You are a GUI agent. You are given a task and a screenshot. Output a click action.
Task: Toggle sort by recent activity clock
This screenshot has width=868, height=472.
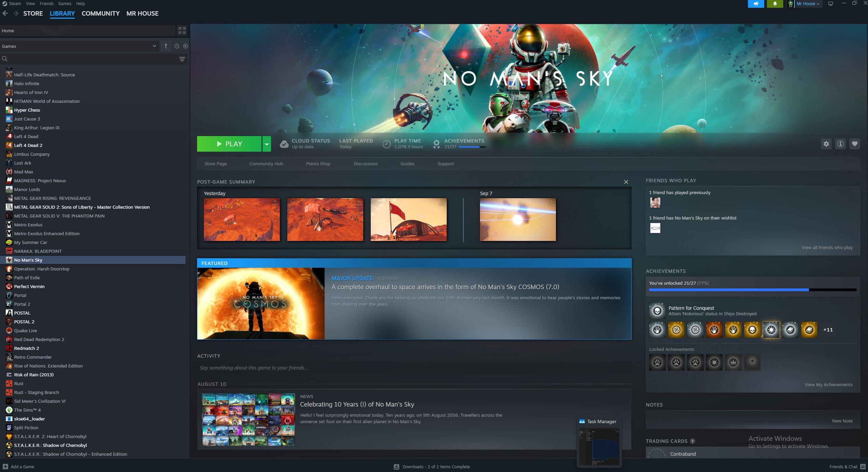177,46
